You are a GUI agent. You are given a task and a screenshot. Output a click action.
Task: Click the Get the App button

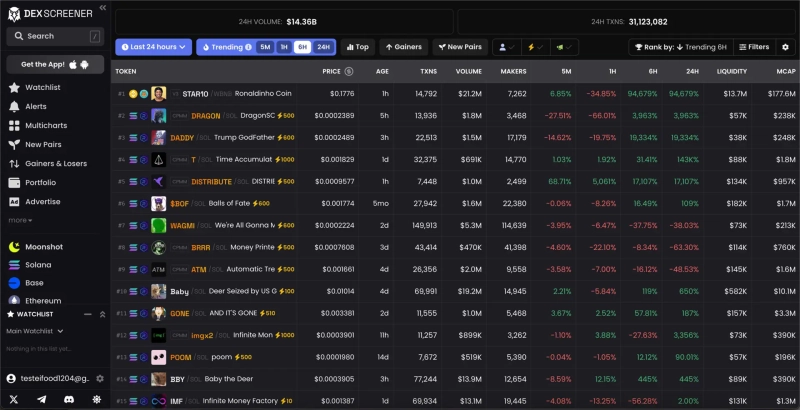[55, 64]
